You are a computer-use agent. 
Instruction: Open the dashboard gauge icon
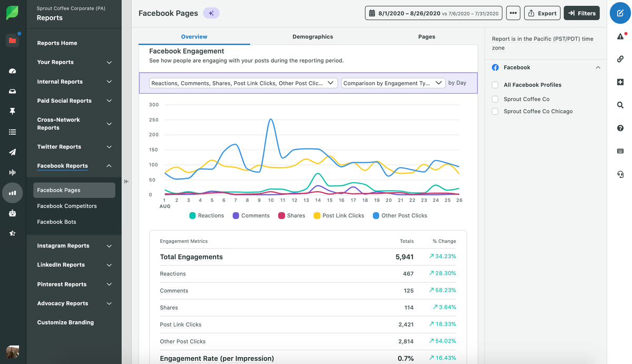click(x=13, y=71)
